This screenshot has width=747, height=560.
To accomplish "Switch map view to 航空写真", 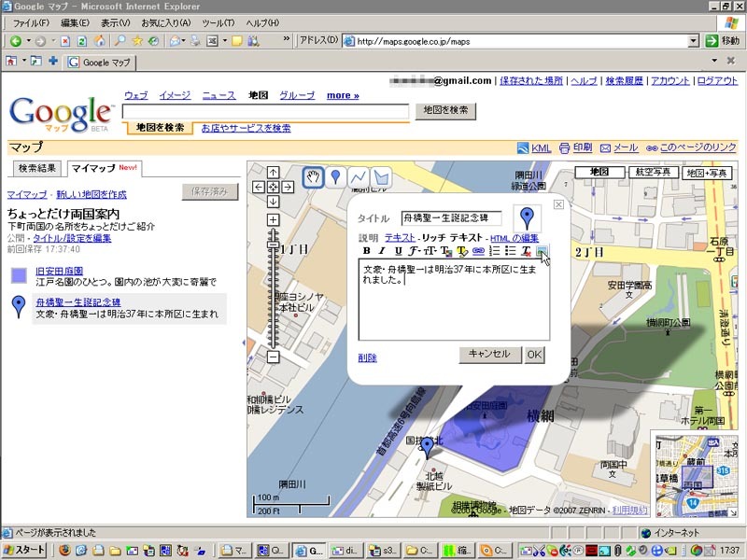I will 653,172.
